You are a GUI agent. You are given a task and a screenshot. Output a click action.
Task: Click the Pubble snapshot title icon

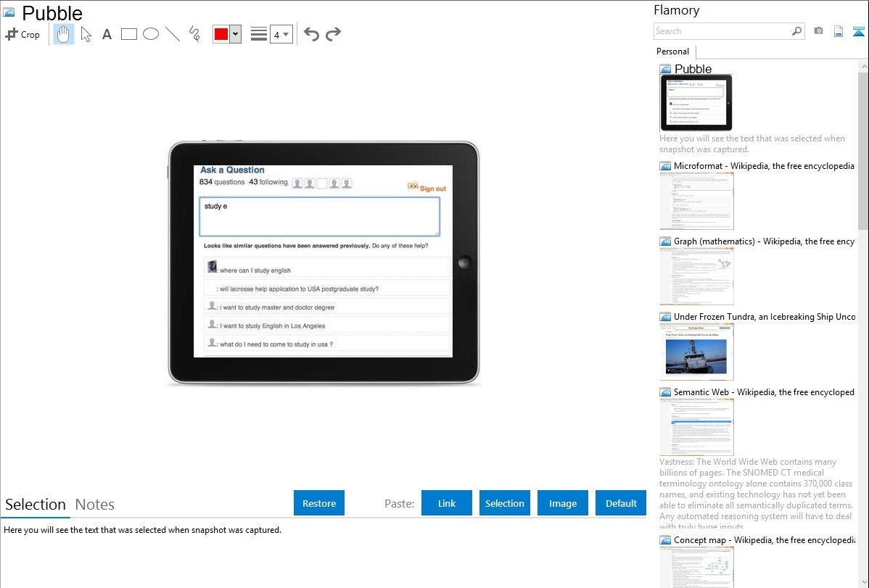pyautogui.click(x=9, y=12)
